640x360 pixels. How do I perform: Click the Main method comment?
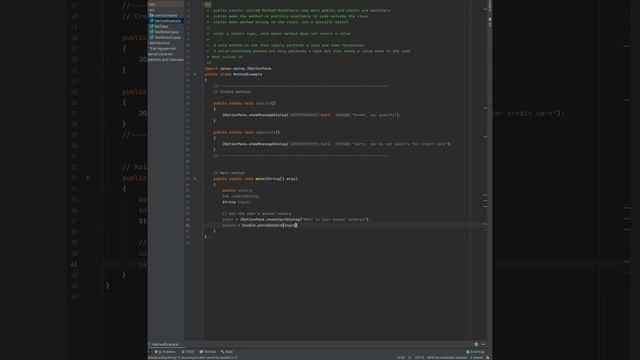coord(229,173)
